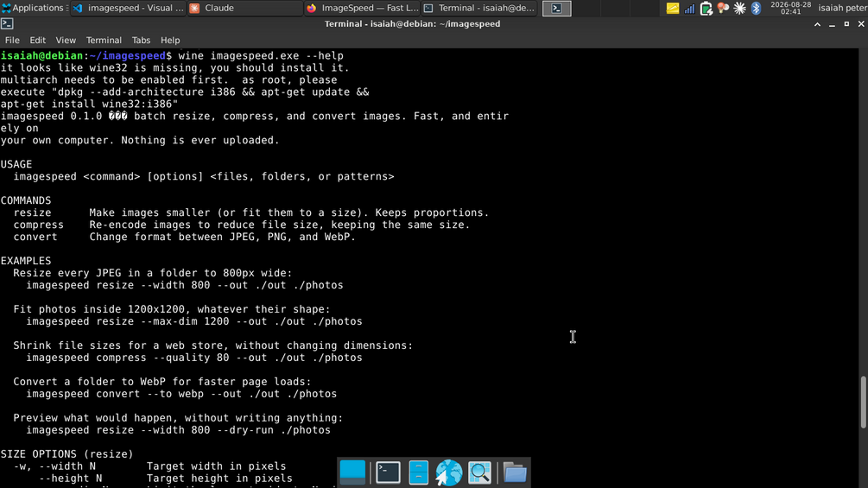Open the Bluetooth tray icon
Viewport: 868px width, 488px height.
coord(757,9)
